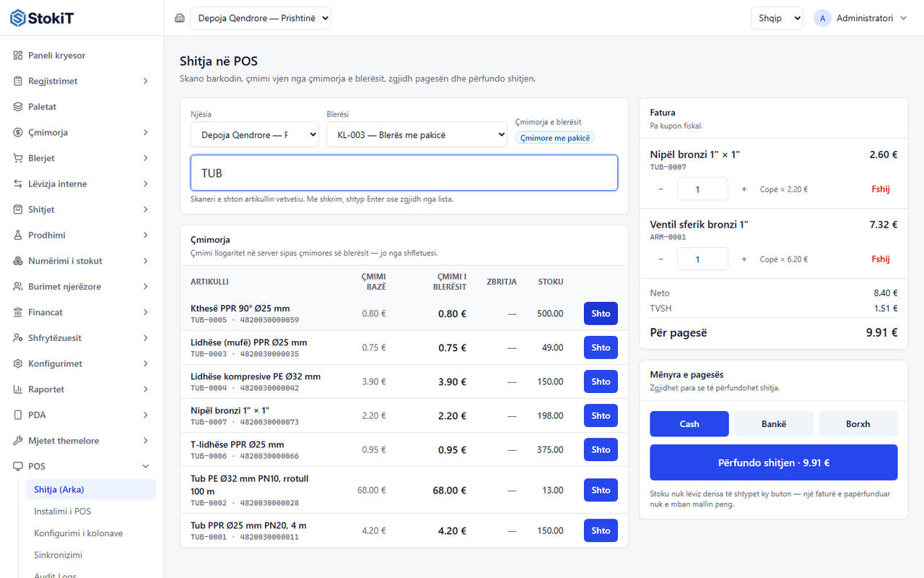This screenshot has width=924, height=578.
Task: Add Tub PPR Ø25 mm PN20 with Shto
Action: pyautogui.click(x=601, y=530)
